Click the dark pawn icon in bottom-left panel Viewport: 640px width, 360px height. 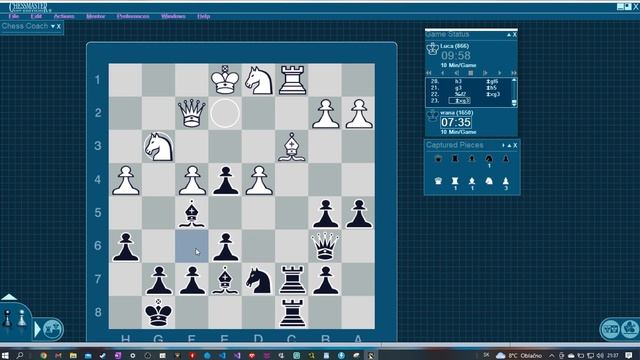point(7,318)
